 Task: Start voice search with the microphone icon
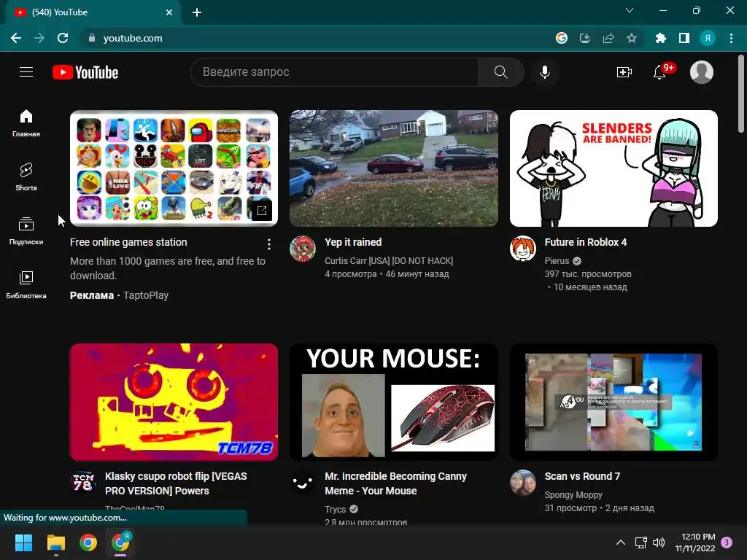click(544, 72)
